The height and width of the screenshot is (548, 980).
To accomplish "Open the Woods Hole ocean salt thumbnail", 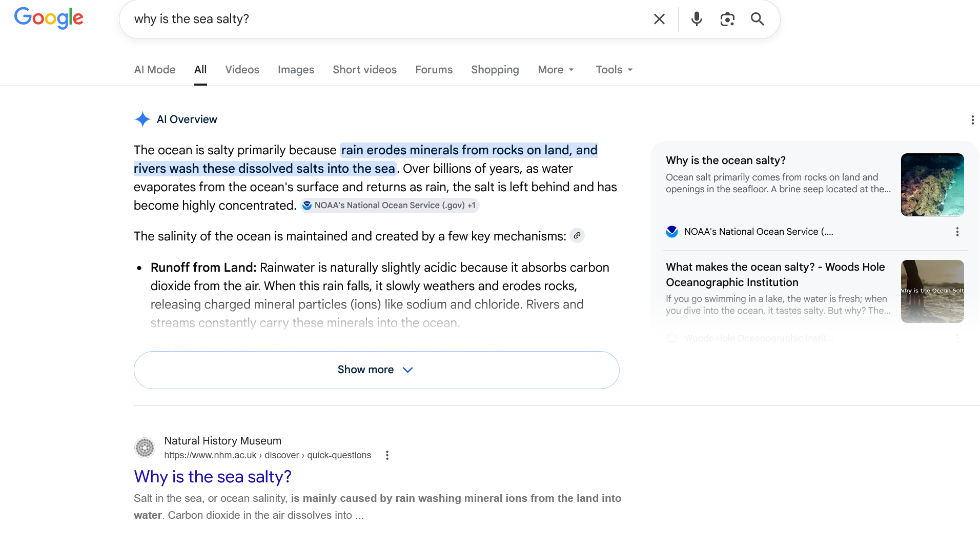I will (932, 291).
